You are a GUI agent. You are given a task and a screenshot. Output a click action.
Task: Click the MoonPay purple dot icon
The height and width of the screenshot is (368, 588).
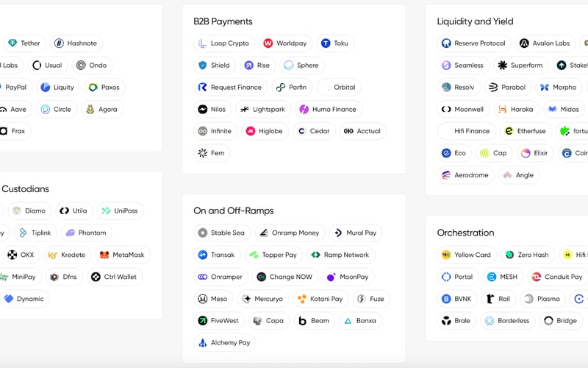(x=331, y=277)
